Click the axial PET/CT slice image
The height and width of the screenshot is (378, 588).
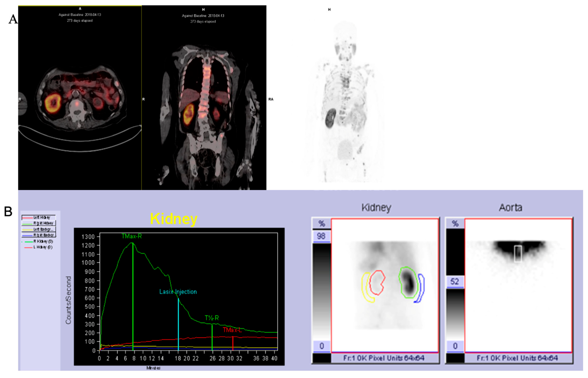point(80,103)
